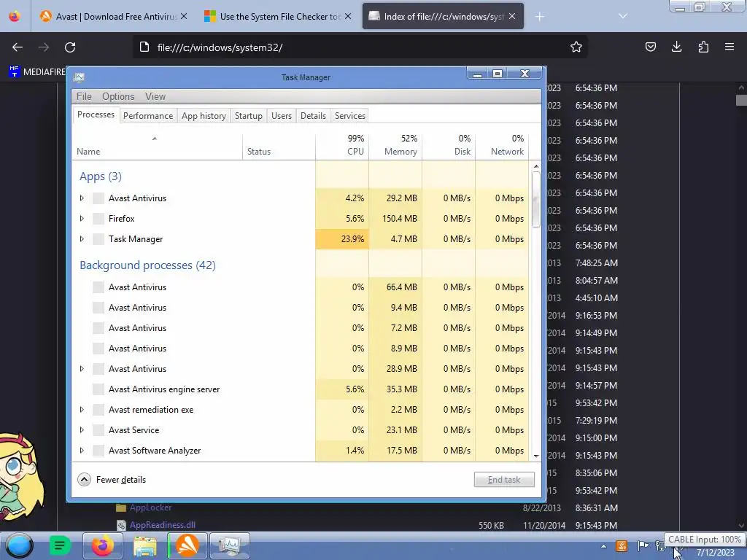Expand the Avast Software Analyzer process

[82, 451]
